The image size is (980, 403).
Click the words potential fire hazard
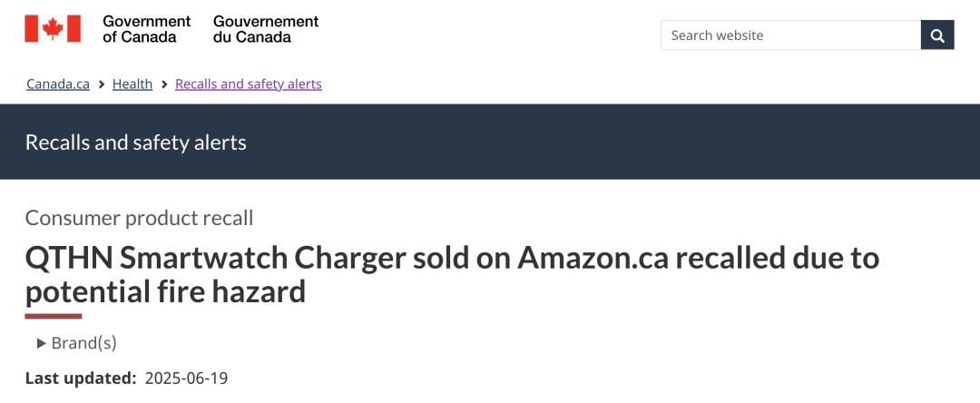coord(166,291)
